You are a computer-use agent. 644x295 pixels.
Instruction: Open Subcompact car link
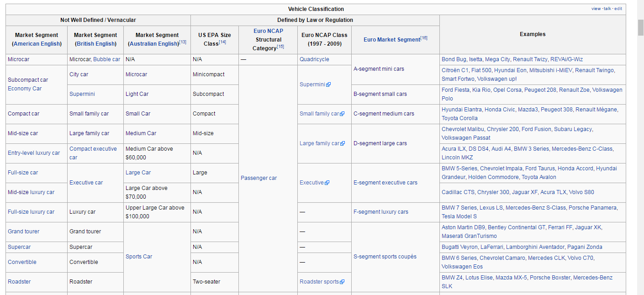click(28, 80)
